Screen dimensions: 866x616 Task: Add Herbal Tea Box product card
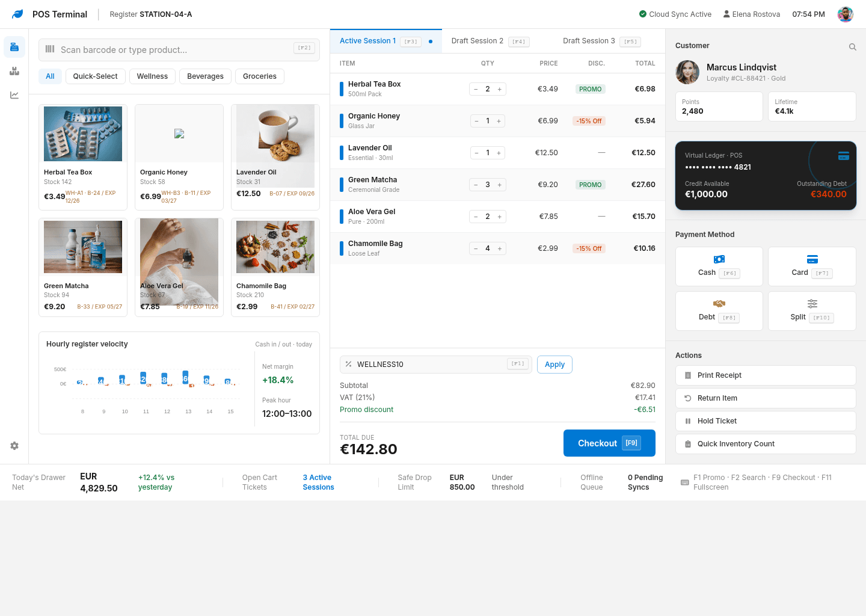click(x=83, y=157)
